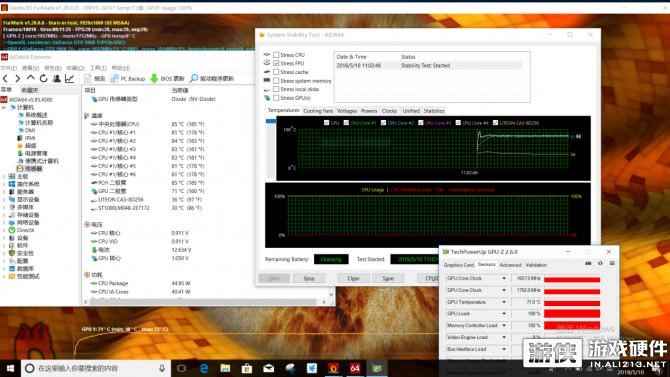Screen dimensions: 670x377
Task: Click the AIDA64 taskbar icon labeled 64
Action: tap(355, 368)
